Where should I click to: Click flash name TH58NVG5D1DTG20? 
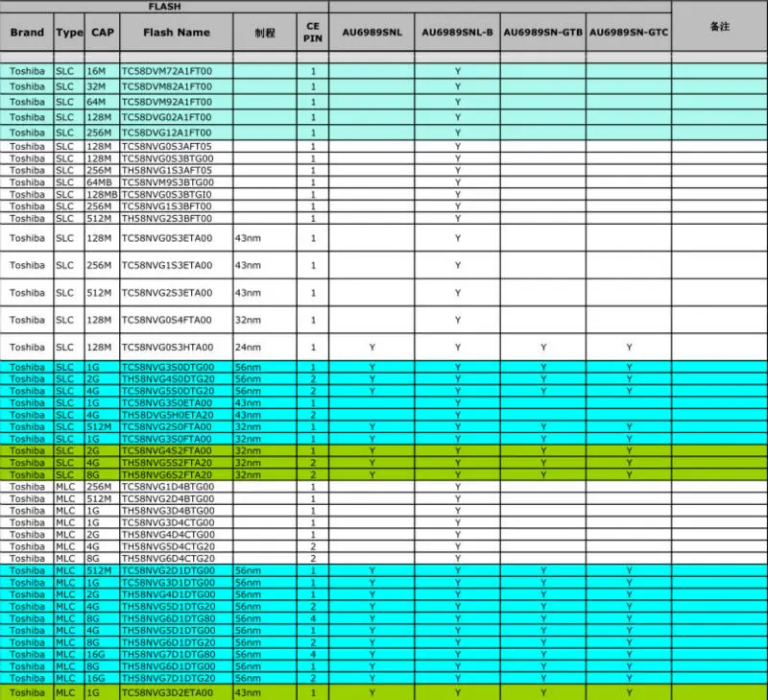pyautogui.click(x=168, y=607)
